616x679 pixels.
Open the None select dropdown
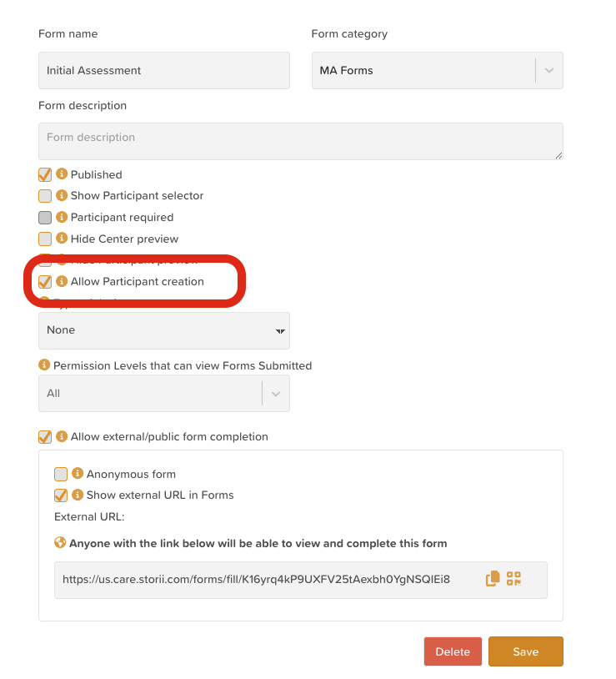click(x=164, y=330)
